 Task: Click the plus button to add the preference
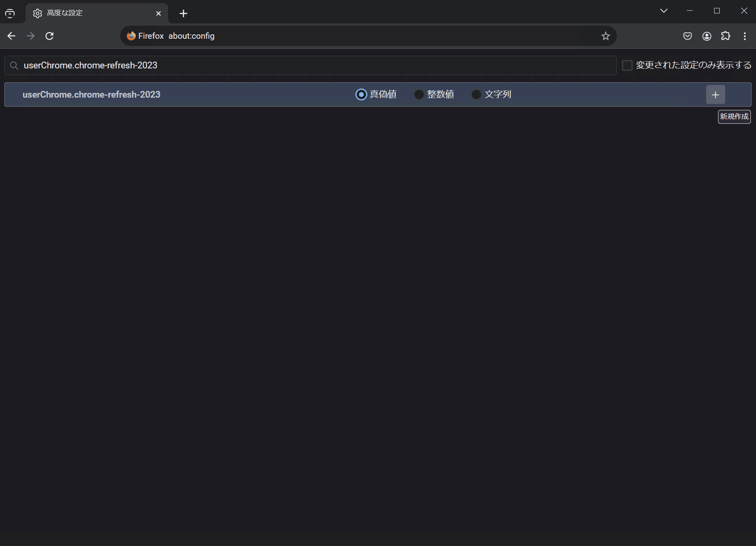click(x=715, y=94)
